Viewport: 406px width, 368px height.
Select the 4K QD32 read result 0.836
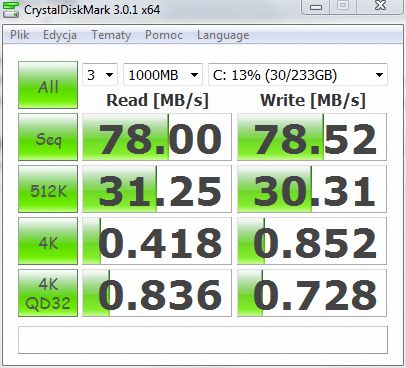click(157, 293)
